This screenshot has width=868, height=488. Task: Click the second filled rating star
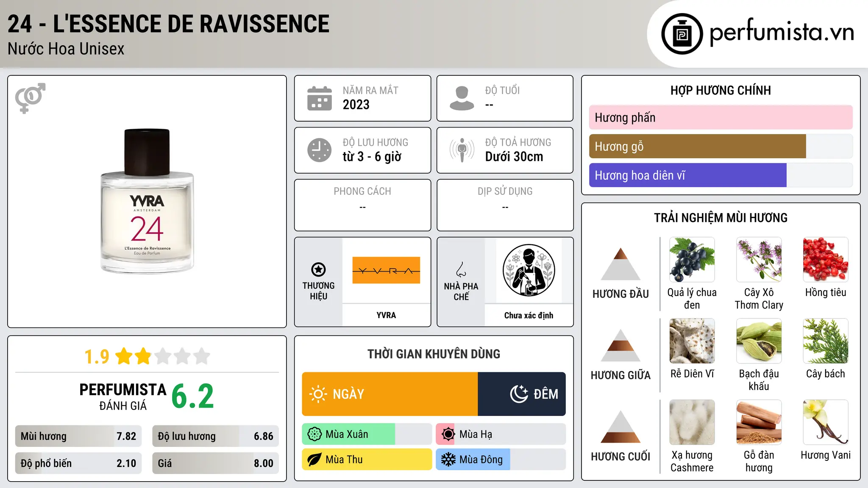click(143, 356)
